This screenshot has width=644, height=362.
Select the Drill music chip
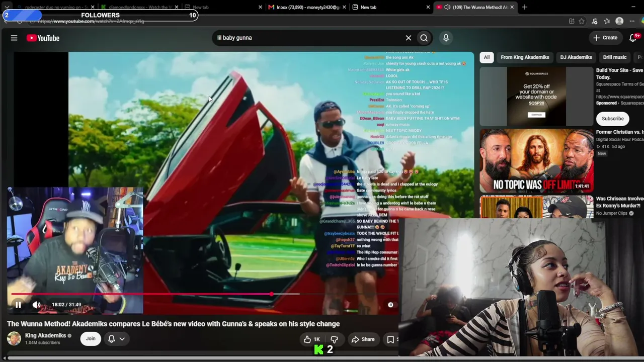pos(615,57)
